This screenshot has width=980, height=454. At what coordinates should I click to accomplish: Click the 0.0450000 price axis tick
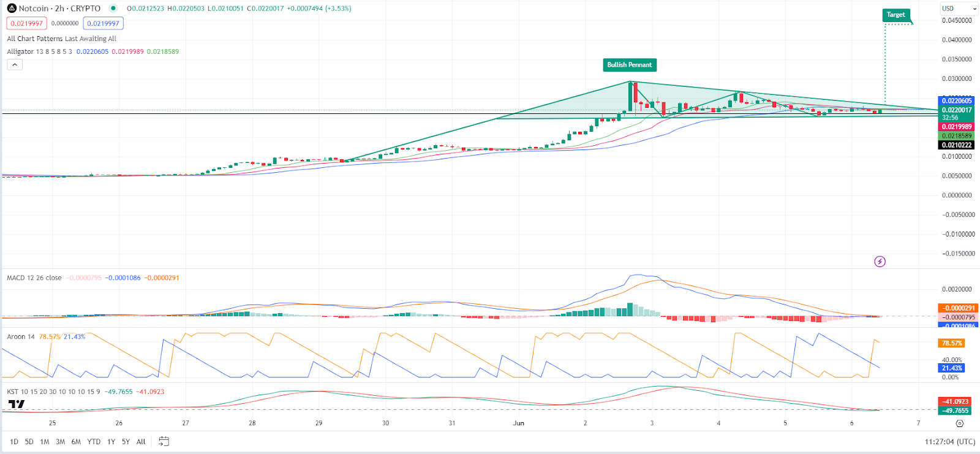[957, 20]
